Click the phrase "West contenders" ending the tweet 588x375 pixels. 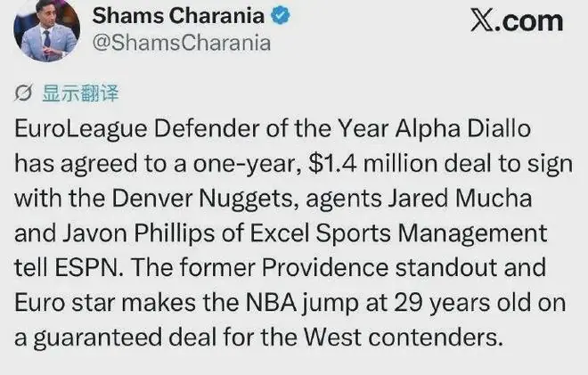click(403, 337)
